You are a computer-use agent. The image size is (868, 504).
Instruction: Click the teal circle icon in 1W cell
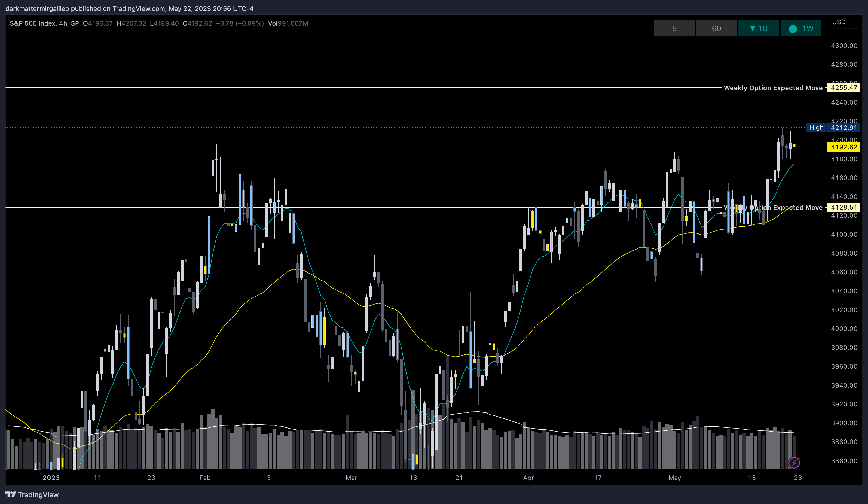click(793, 29)
